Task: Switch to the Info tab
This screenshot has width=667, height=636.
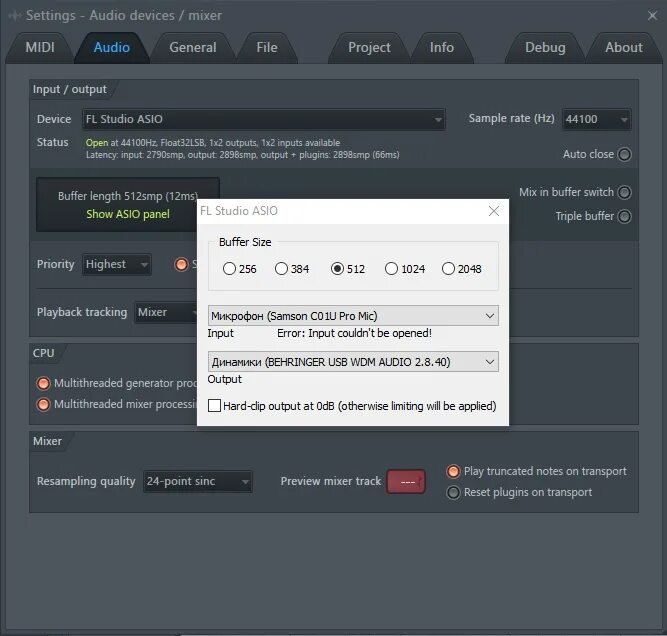Action: [x=442, y=48]
